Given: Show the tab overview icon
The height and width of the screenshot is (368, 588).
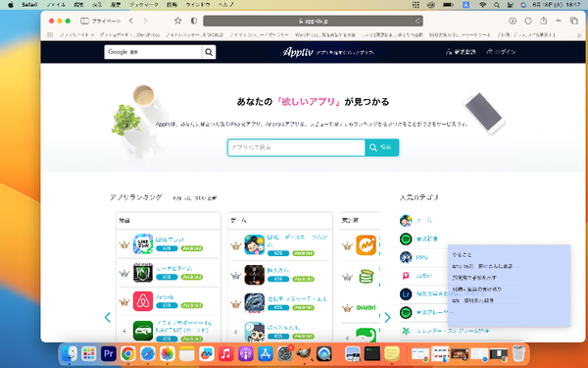Looking at the screenshot, I should coord(574,21).
